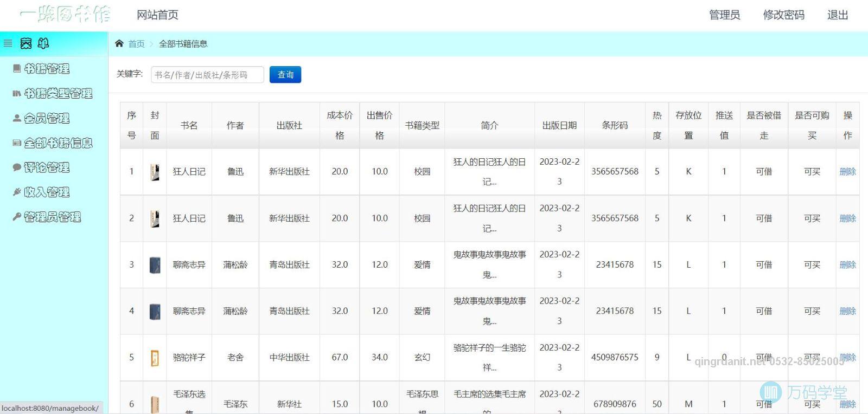
Task: Click book type 爱情 in row 3
Action: pos(422,264)
